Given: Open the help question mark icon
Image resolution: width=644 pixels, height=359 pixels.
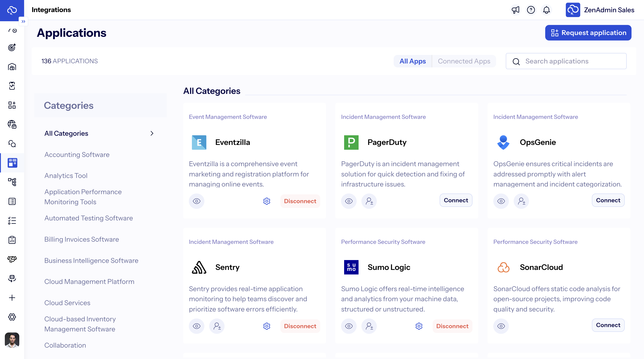Looking at the screenshot, I should 531,10.
